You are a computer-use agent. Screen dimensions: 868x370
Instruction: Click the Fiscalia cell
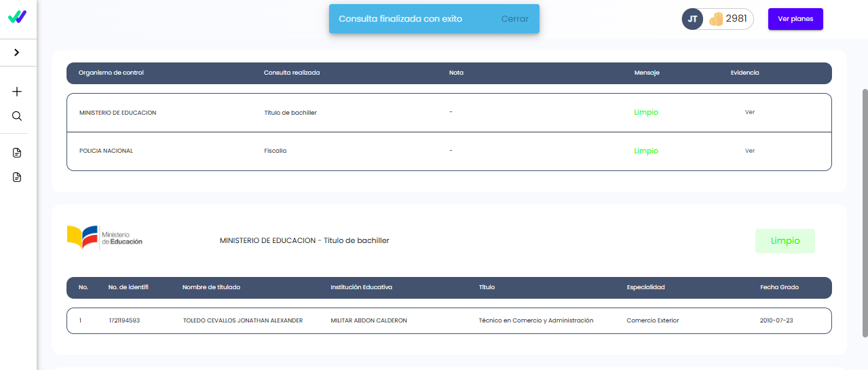coord(276,151)
